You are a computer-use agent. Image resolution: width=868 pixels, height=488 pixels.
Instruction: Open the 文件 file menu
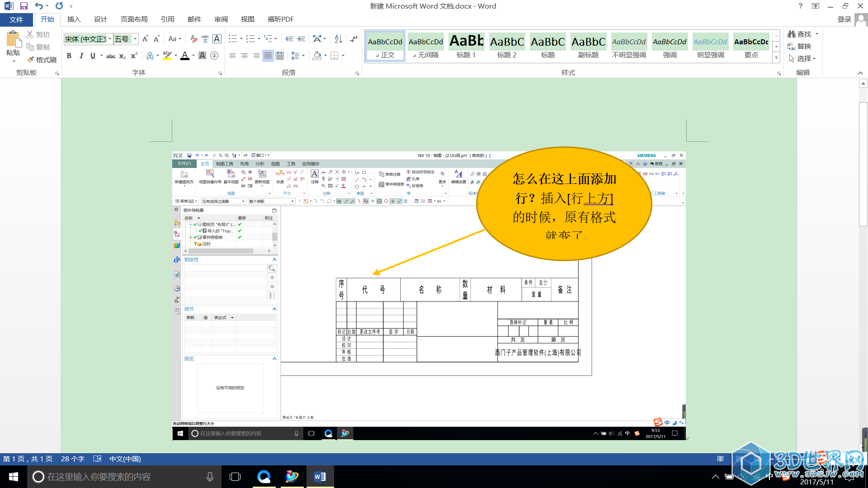(16, 19)
